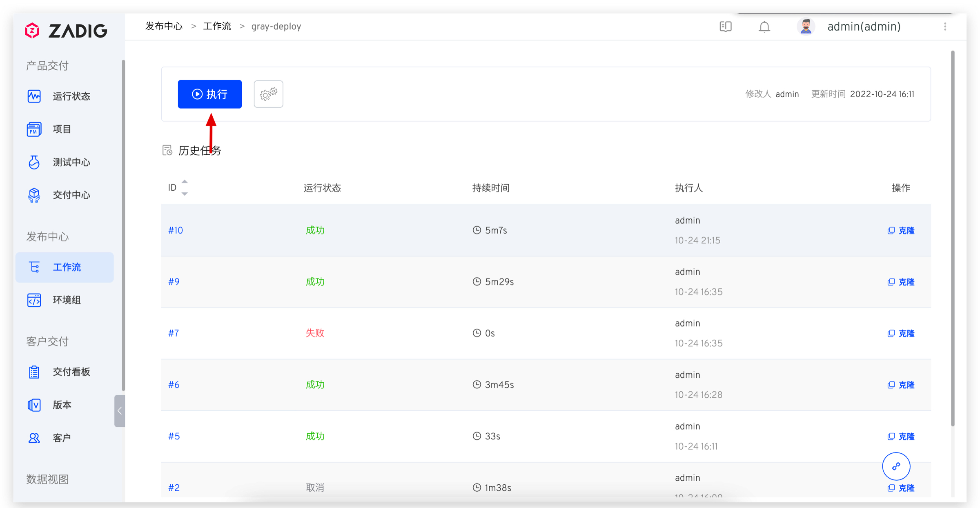This screenshot has width=980, height=508.
Task: Clone task #6 via 克隆
Action: (906, 385)
